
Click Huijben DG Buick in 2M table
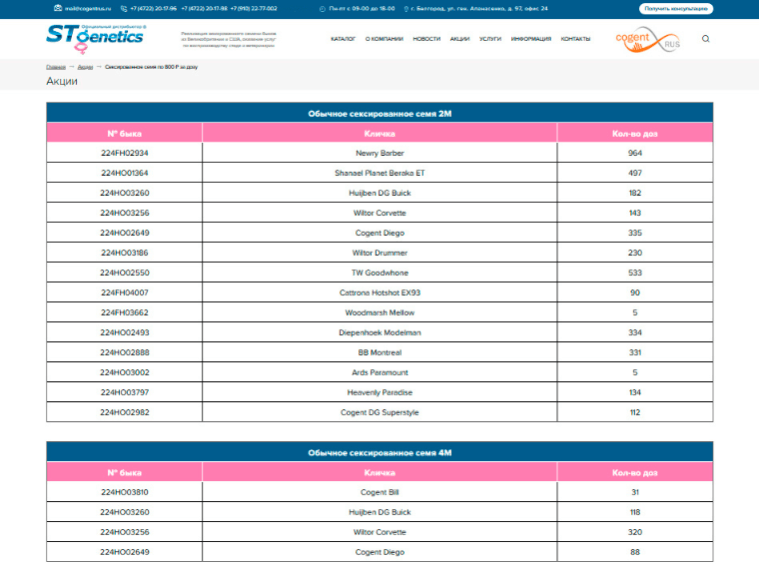(x=380, y=193)
